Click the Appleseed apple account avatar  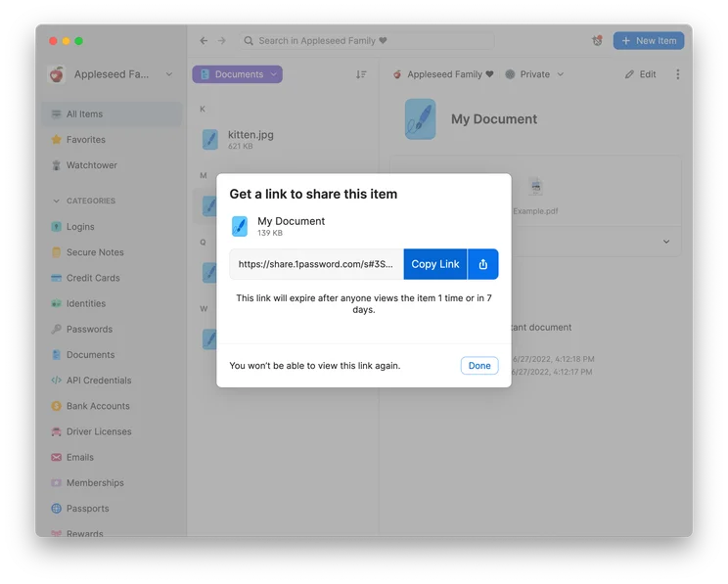pyautogui.click(x=57, y=74)
